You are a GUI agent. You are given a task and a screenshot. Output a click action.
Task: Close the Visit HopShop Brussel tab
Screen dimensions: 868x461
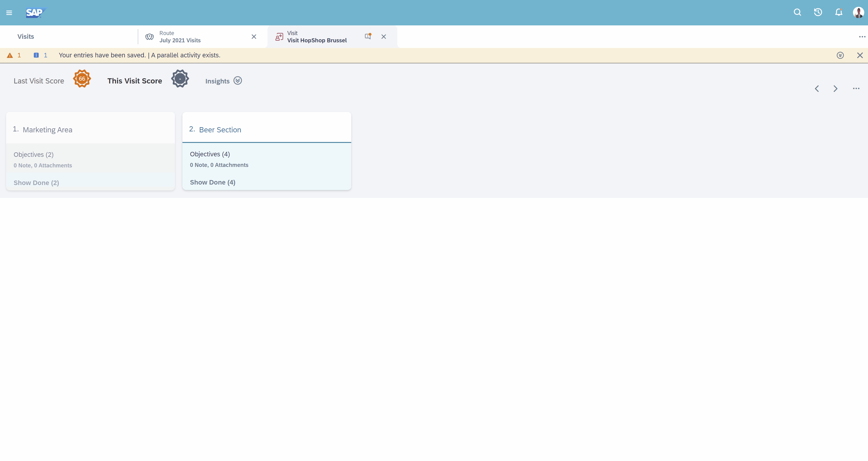pyautogui.click(x=383, y=36)
